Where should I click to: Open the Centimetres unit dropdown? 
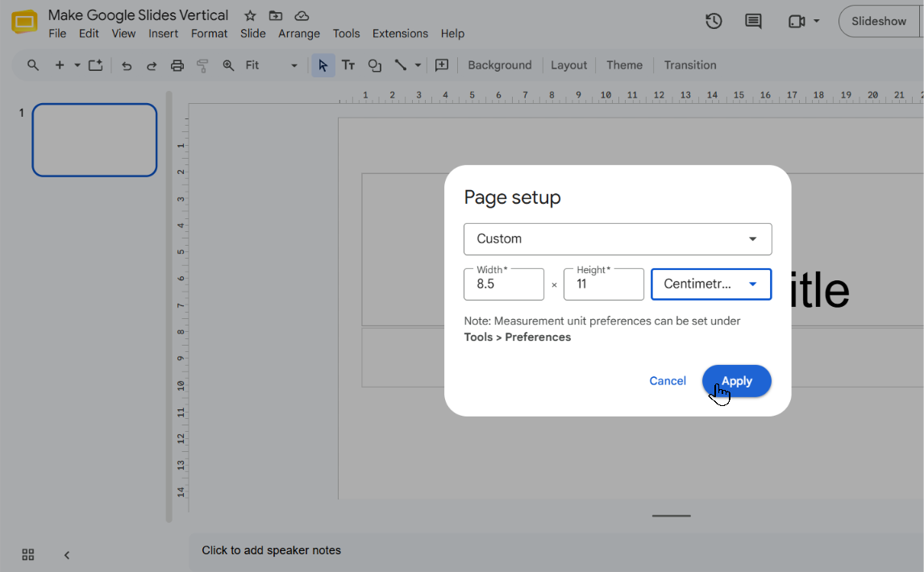pyautogui.click(x=711, y=284)
